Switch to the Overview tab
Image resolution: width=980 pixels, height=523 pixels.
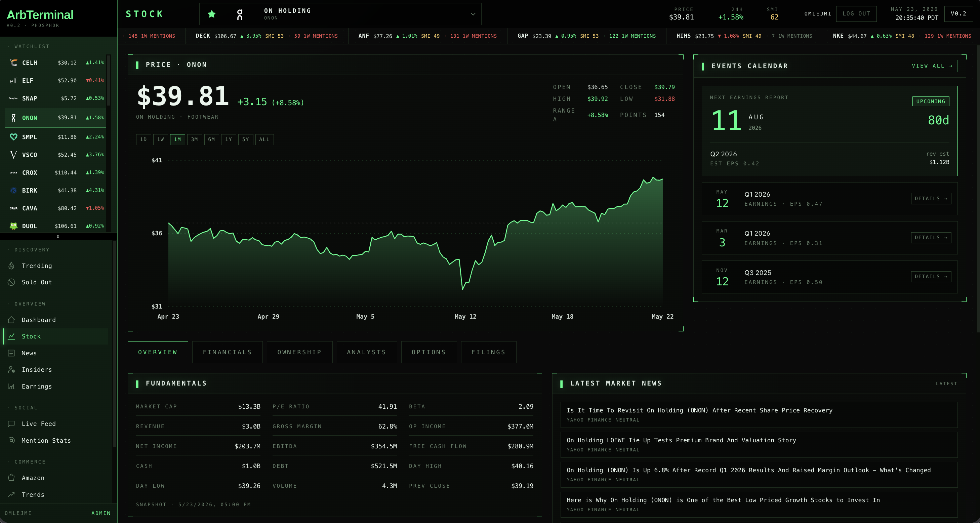point(158,352)
